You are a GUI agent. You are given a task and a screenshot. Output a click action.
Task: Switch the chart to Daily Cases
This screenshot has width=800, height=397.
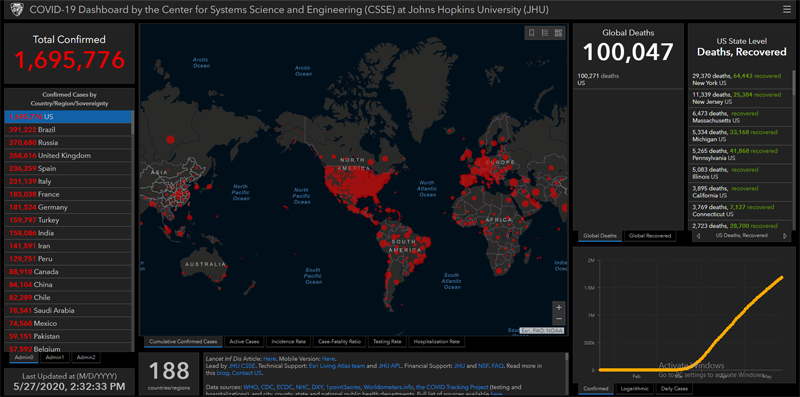(674, 389)
